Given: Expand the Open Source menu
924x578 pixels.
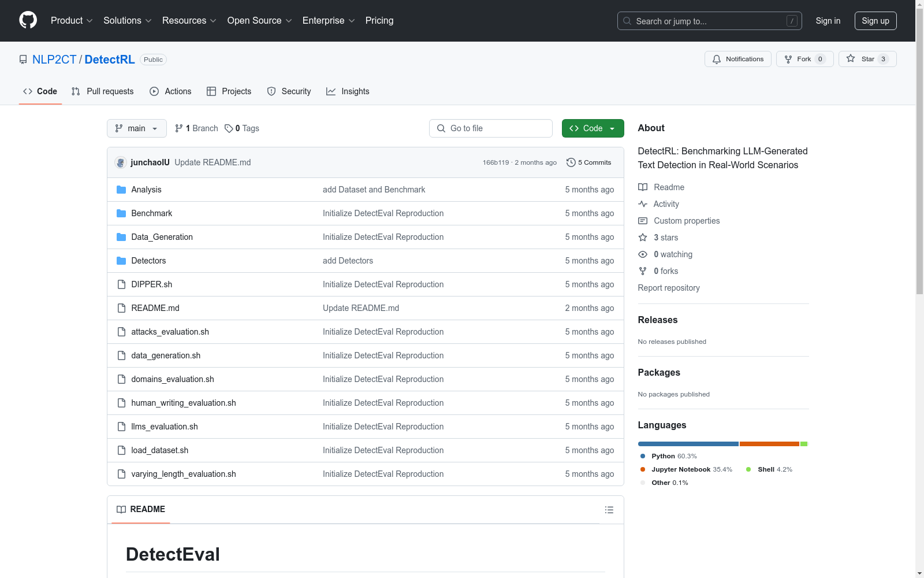Looking at the screenshot, I should [260, 20].
